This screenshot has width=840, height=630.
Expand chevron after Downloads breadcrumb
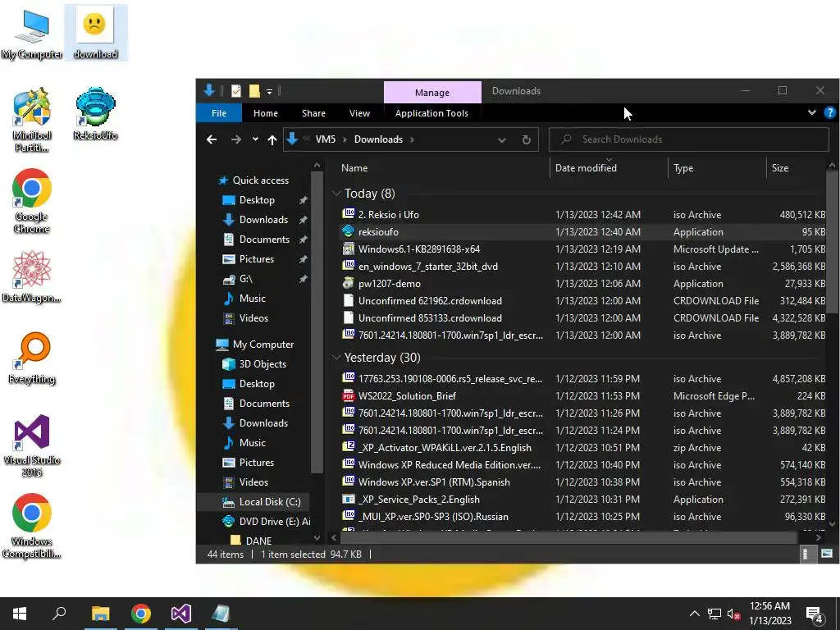click(412, 139)
